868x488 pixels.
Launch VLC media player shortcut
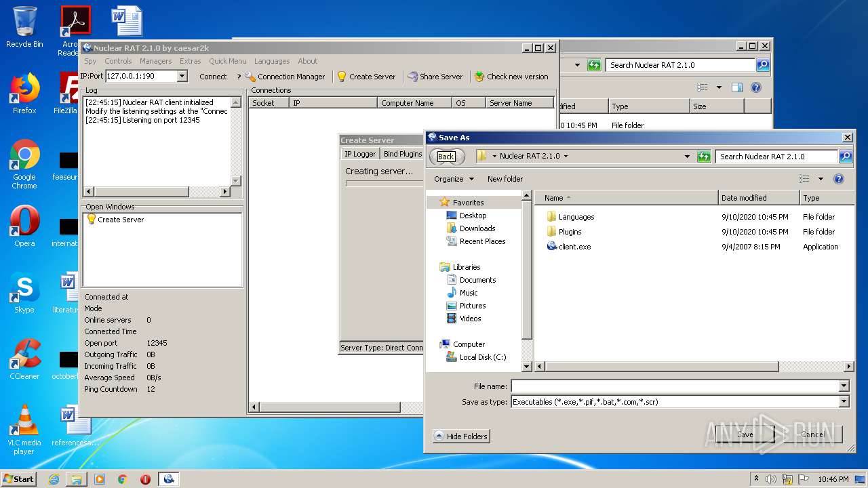[24, 430]
